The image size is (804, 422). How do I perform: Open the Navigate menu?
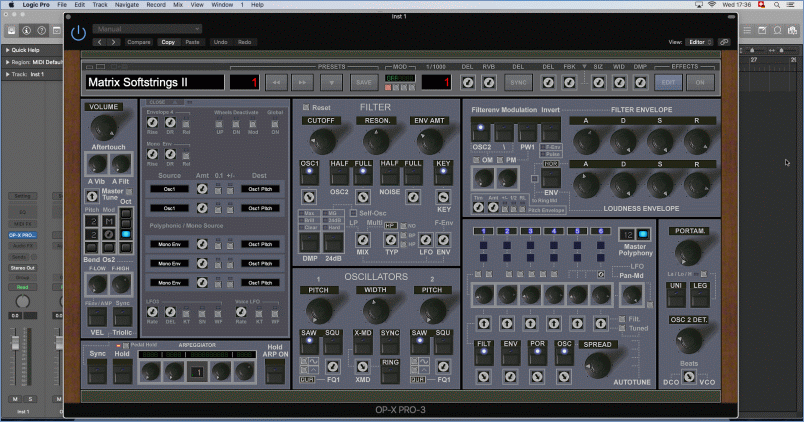tap(127, 5)
